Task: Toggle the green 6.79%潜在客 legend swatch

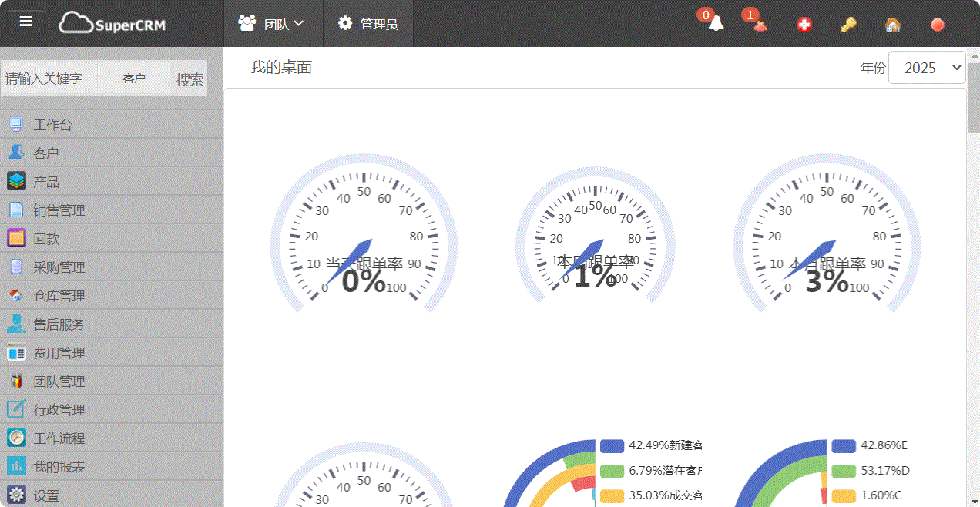Action: tap(612, 471)
